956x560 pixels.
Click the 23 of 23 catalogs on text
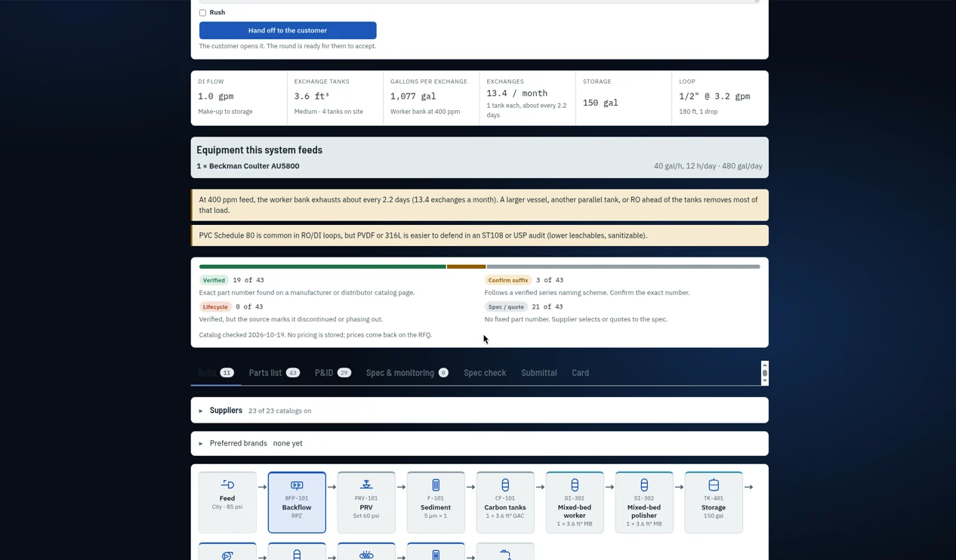pos(279,411)
